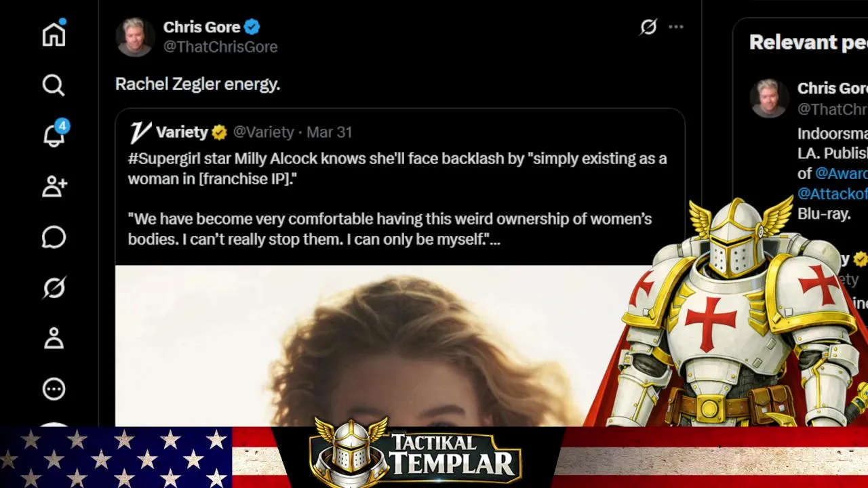The image size is (868, 488).
Task: Open Grok icon in left sidebar
Action: [54, 288]
